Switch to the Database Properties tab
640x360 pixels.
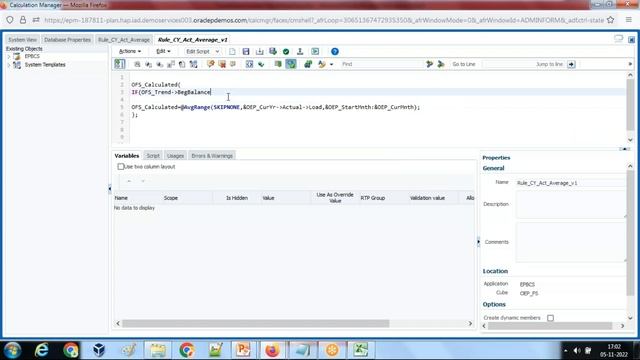(67, 40)
